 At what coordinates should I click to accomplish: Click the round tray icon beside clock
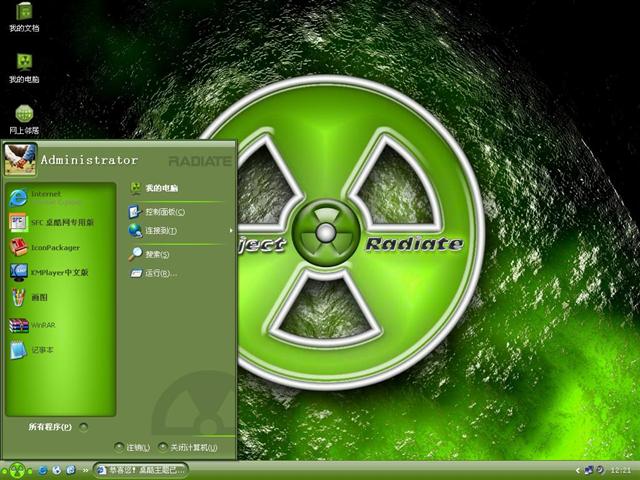(x=600, y=470)
